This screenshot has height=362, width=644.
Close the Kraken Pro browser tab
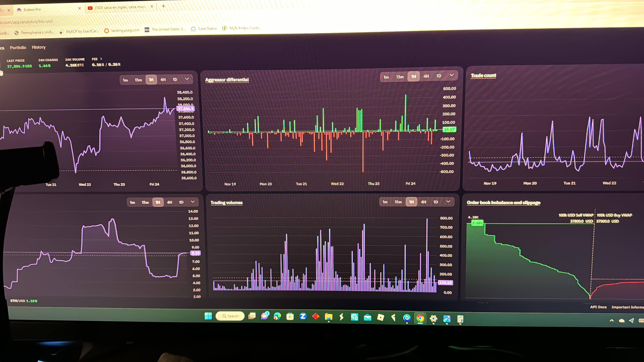79,8
